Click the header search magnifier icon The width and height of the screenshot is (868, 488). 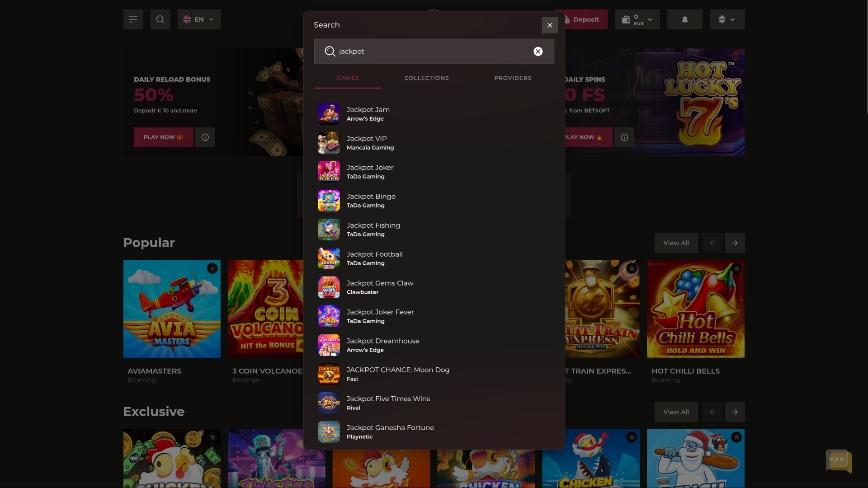click(x=160, y=19)
